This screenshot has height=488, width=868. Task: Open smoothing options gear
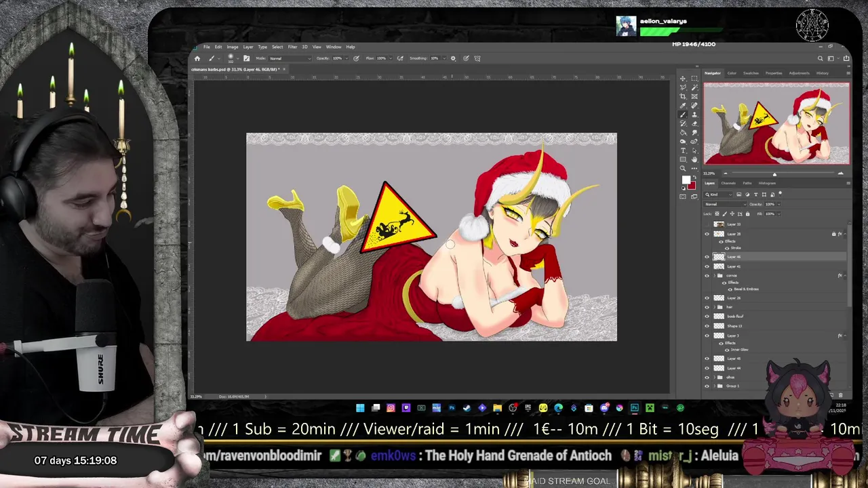[453, 58]
